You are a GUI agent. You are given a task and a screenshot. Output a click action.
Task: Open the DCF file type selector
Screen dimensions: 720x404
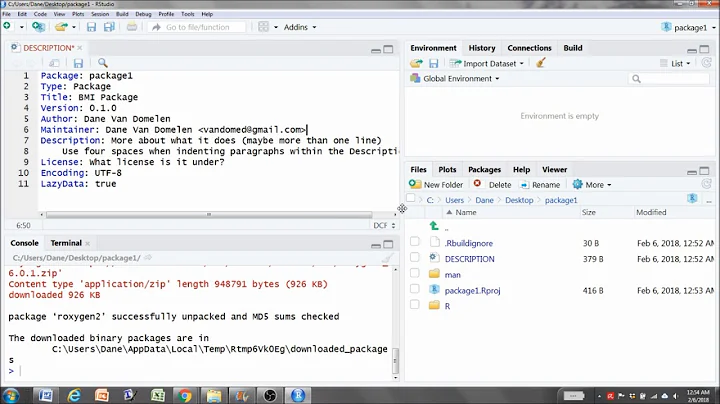click(384, 225)
